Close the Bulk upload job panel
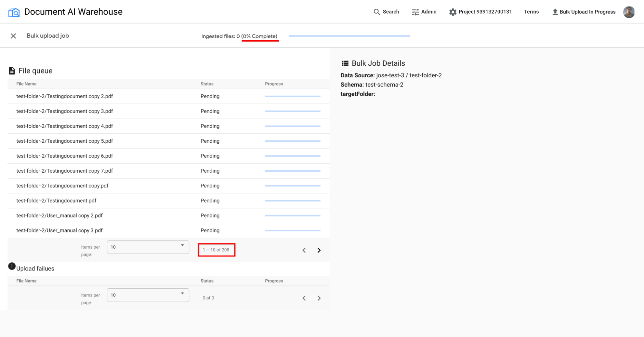Viewport: 644px width, 337px height. click(x=13, y=36)
